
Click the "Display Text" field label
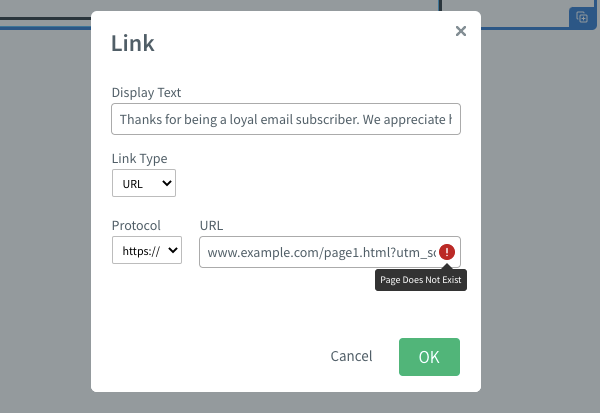click(146, 93)
